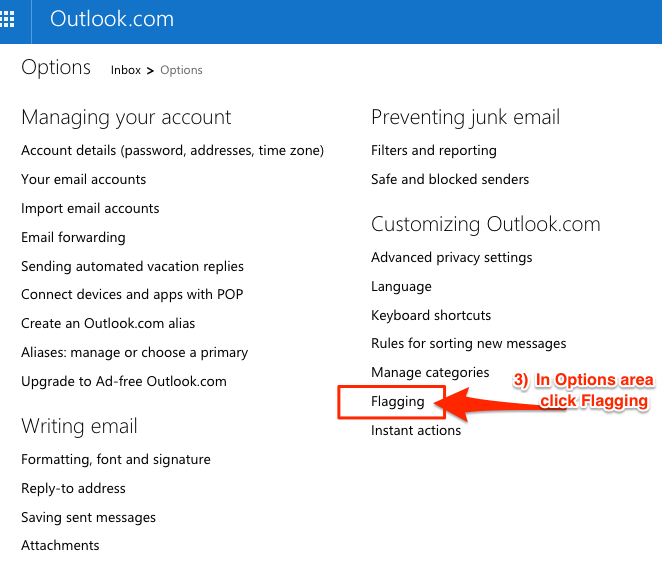Click the Managing your account heading
This screenshot has width=662, height=576.
[126, 118]
